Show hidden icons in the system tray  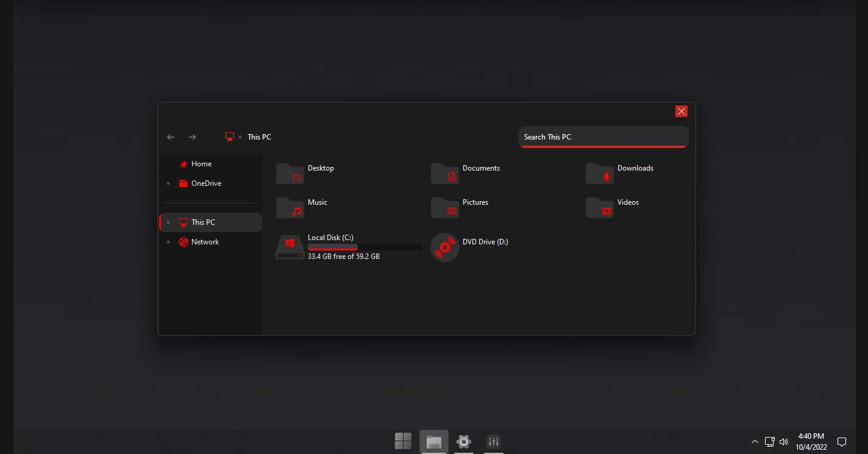pos(755,441)
